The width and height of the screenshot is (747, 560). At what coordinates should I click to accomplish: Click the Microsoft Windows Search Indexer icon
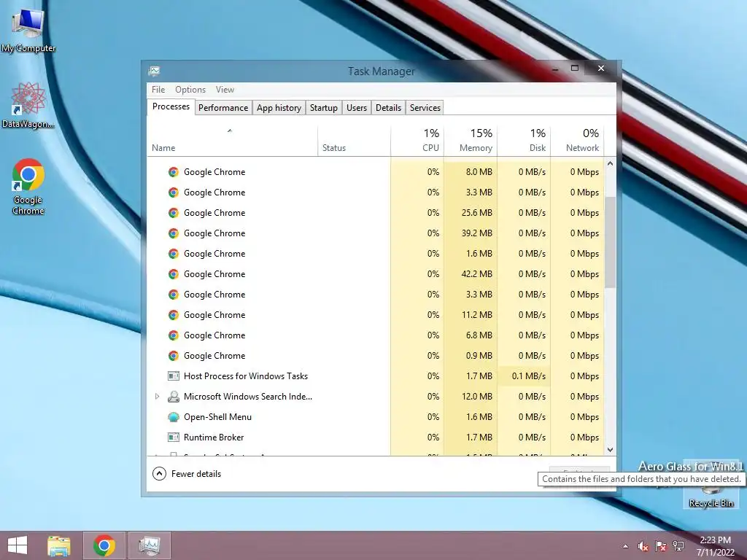(174, 397)
